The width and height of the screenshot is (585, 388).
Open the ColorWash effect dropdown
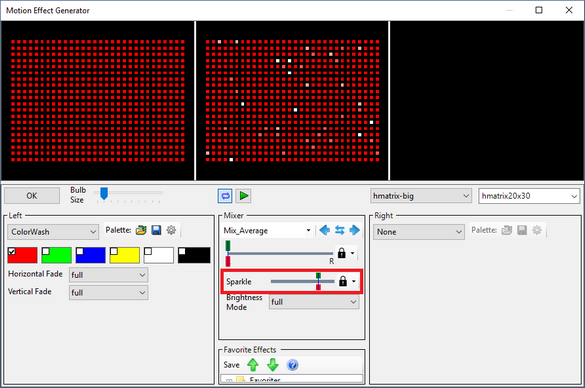click(x=53, y=232)
